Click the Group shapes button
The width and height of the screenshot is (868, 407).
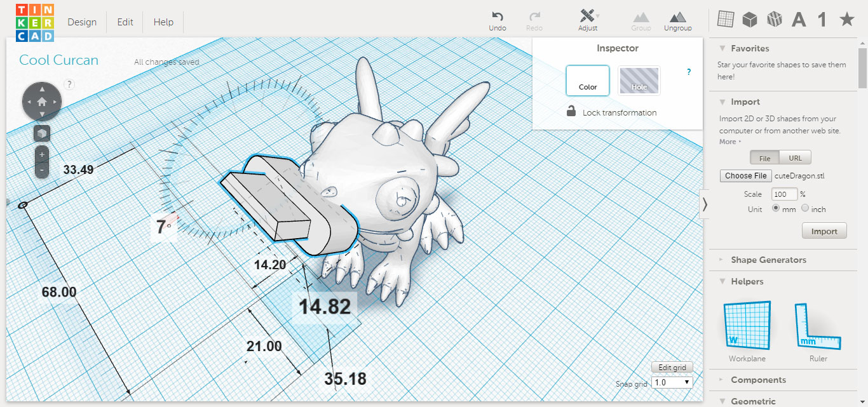point(641,21)
